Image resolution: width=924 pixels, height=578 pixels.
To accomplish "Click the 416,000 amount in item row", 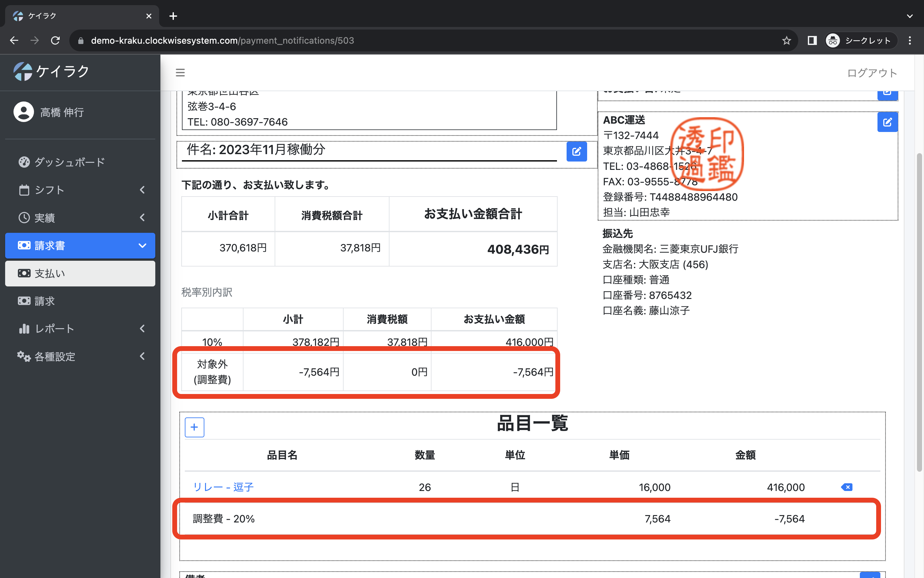I will pos(786,487).
